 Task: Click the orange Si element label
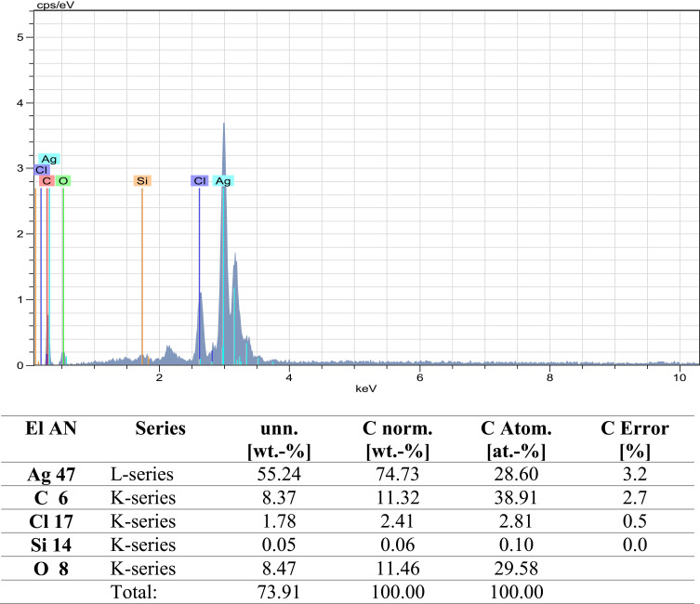142,180
